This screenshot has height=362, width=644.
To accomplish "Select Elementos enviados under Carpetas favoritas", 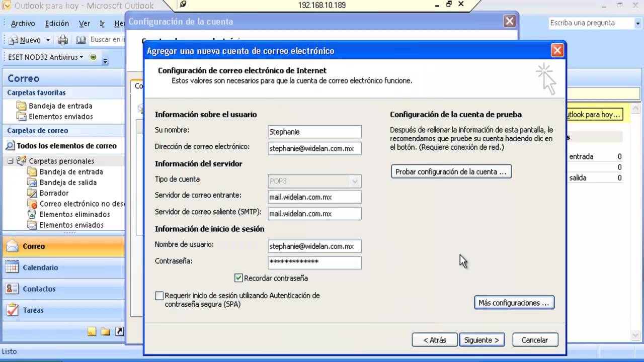I will pos(61,117).
